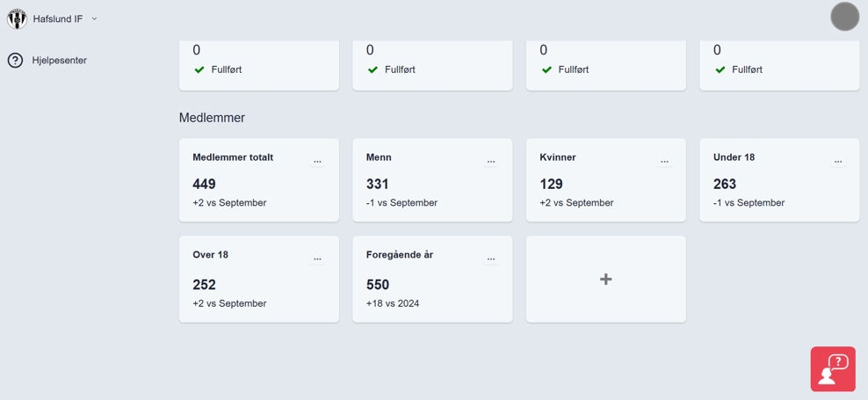Select the Kvinner statistics card
The height and width of the screenshot is (400, 868).
(605, 185)
